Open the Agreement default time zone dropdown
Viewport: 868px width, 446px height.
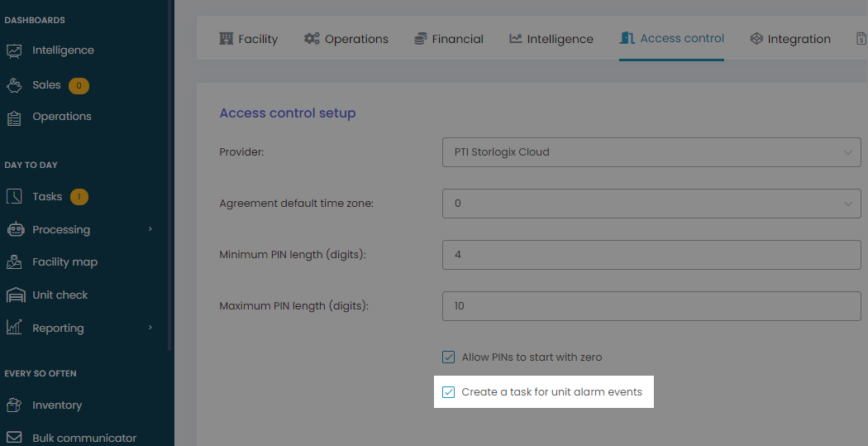pos(651,204)
